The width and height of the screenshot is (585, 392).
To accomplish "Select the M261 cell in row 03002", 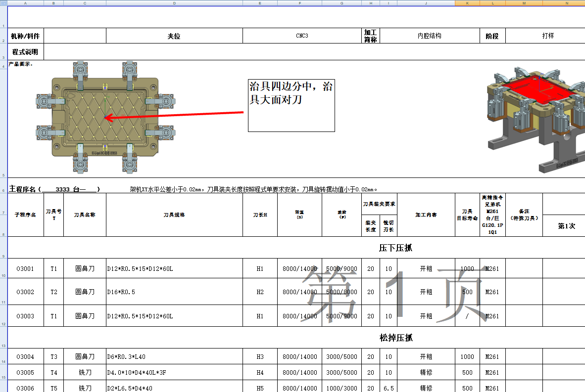I will point(493,292).
